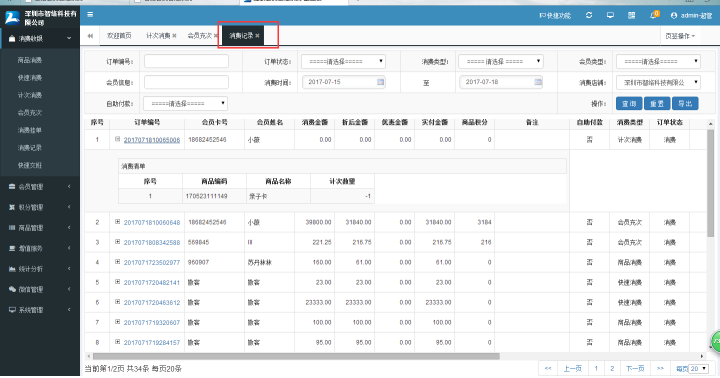Close the 消费记录 tab with its x
The width and height of the screenshot is (720, 378).
258,36
